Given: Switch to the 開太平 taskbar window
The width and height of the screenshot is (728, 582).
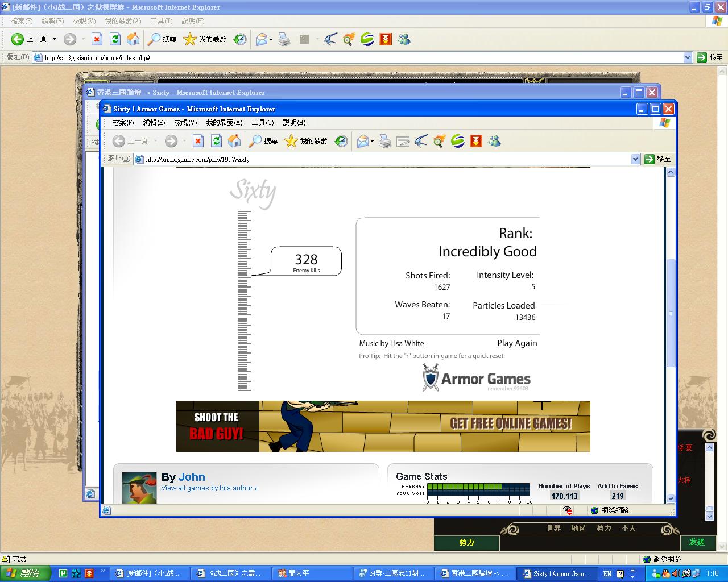Looking at the screenshot, I should pyautogui.click(x=313, y=574).
